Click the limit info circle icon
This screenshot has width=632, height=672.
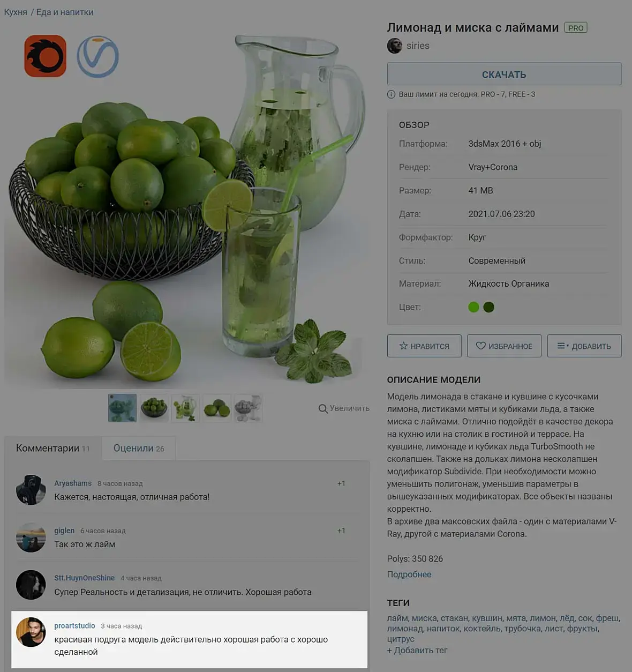click(x=391, y=94)
